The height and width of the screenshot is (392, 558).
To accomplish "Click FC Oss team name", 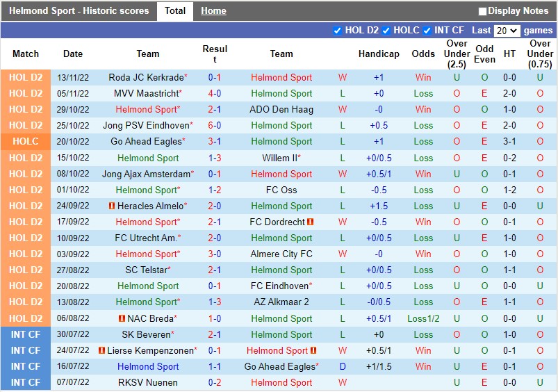I will point(281,190).
